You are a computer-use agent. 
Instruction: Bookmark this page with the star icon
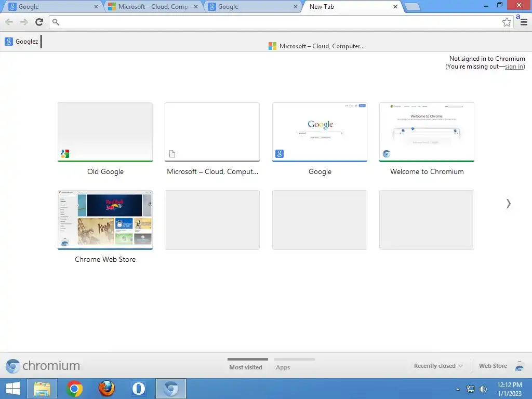point(507,22)
